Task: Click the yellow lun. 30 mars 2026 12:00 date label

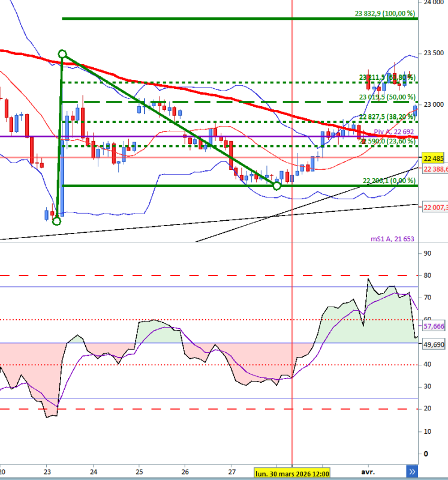Action: pos(292,473)
